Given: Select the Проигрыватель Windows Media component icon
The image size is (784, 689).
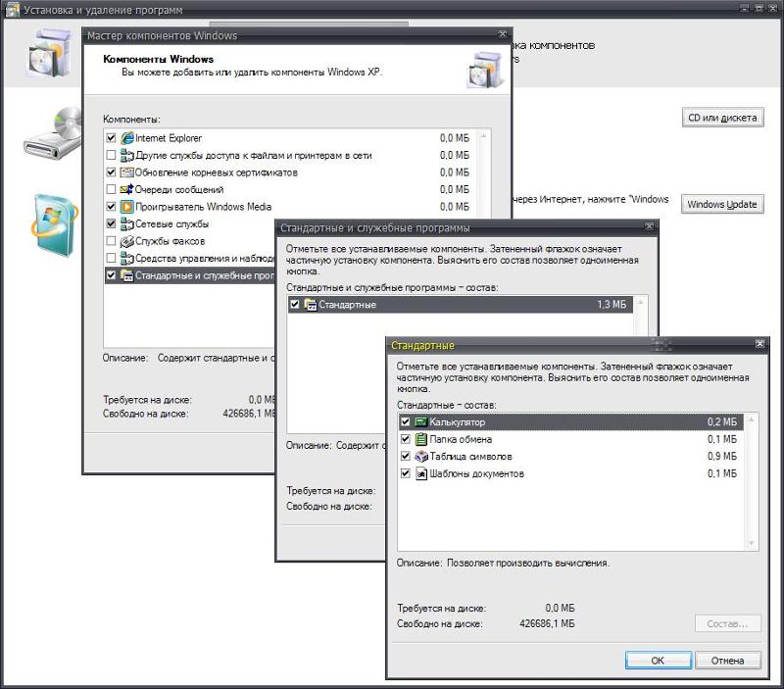Looking at the screenshot, I should 124,207.
